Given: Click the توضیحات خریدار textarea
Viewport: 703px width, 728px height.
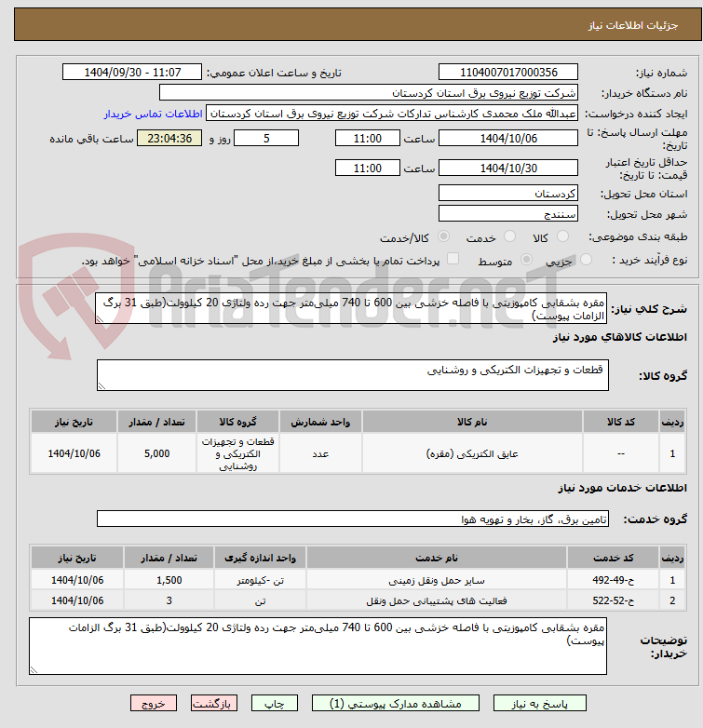Looking at the screenshot, I should coord(318,646).
